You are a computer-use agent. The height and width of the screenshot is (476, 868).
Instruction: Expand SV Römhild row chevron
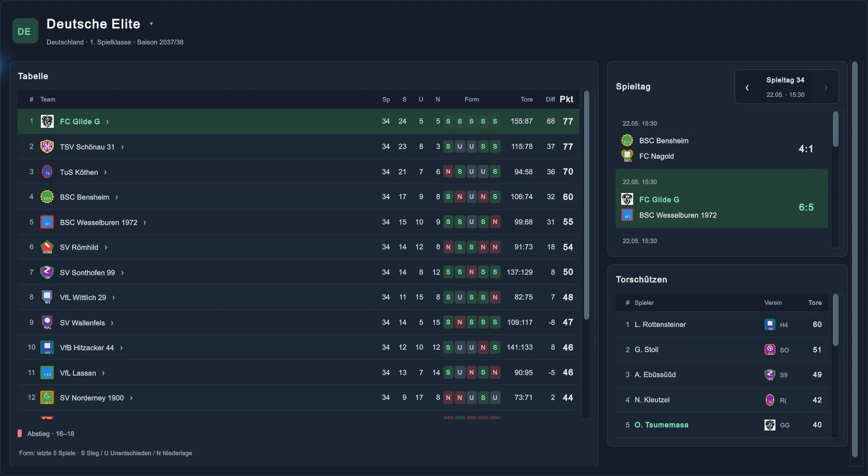[106, 247]
